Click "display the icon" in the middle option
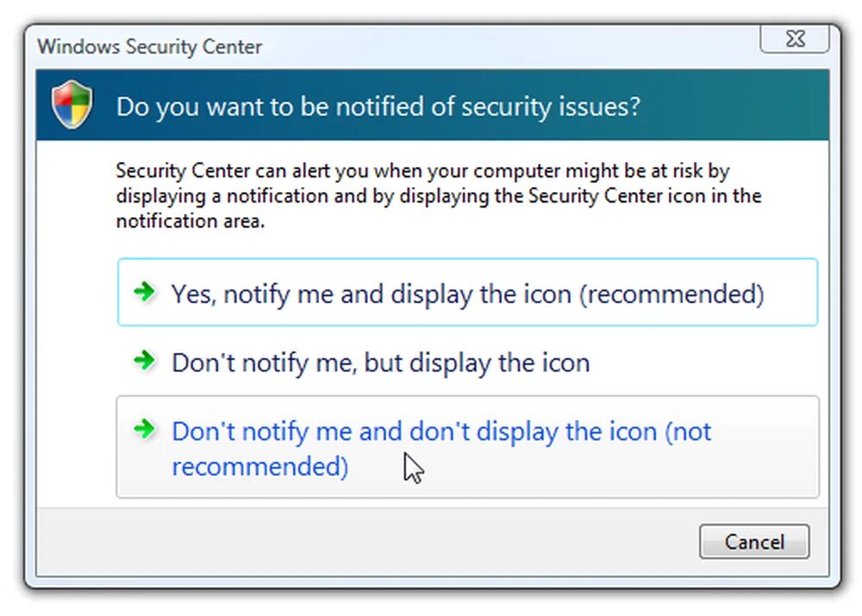 tap(500, 364)
